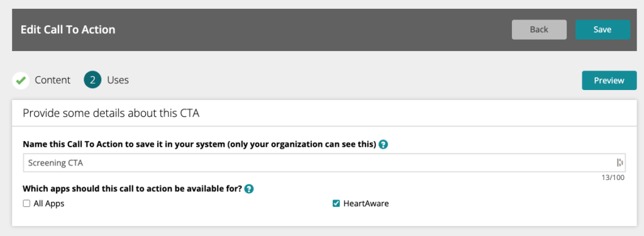Click the Provide some details heading
The width and height of the screenshot is (644, 236).
[111, 113]
